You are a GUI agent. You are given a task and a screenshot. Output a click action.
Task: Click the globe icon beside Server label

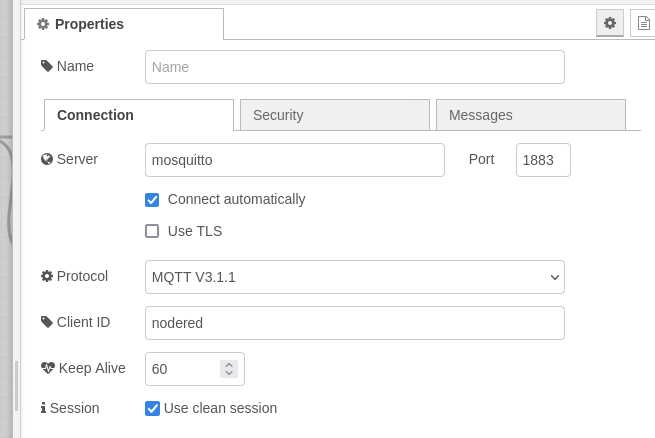pyautogui.click(x=47, y=159)
